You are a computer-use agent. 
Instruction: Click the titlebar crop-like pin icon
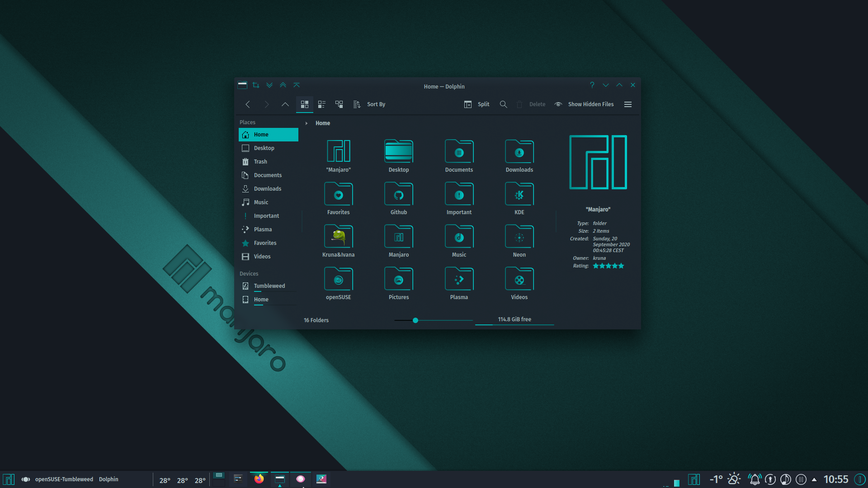pos(256,85)
